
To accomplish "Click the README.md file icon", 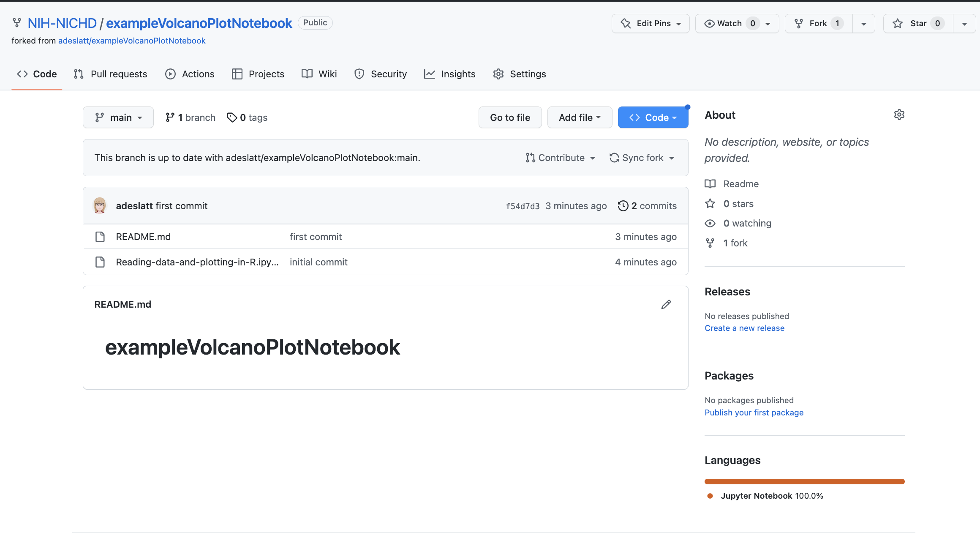I will click(x=100, y=237).
